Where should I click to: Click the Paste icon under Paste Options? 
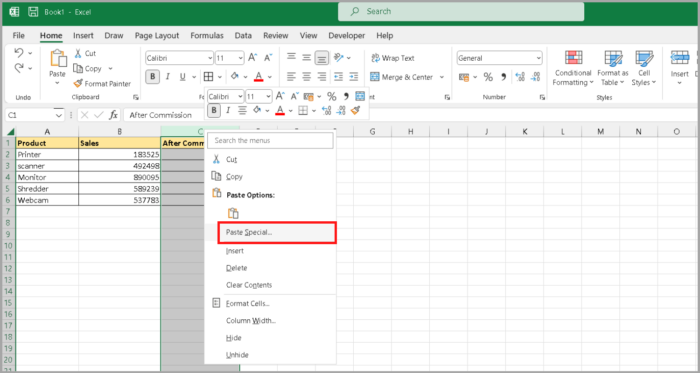tap(233, 213)
